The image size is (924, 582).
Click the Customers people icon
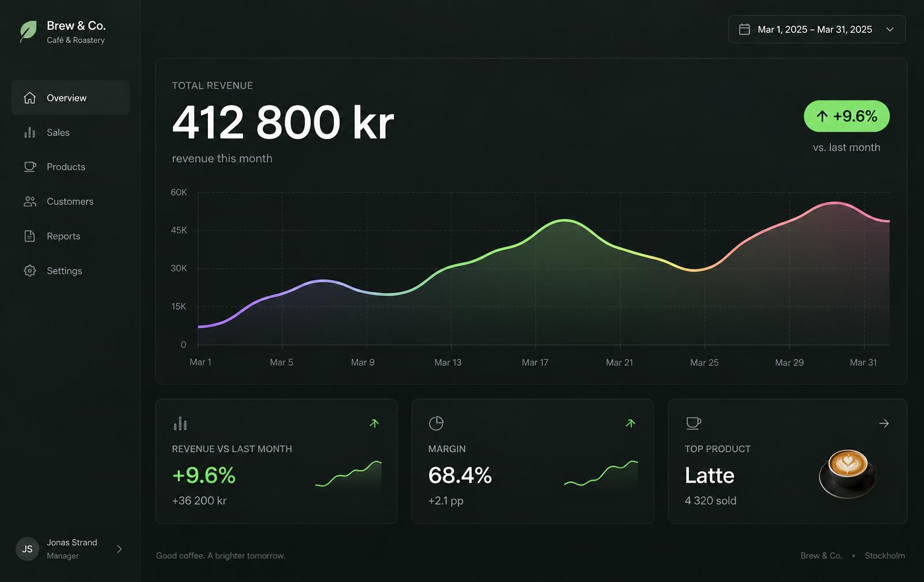pyautogui.click(x=29, y=202)
